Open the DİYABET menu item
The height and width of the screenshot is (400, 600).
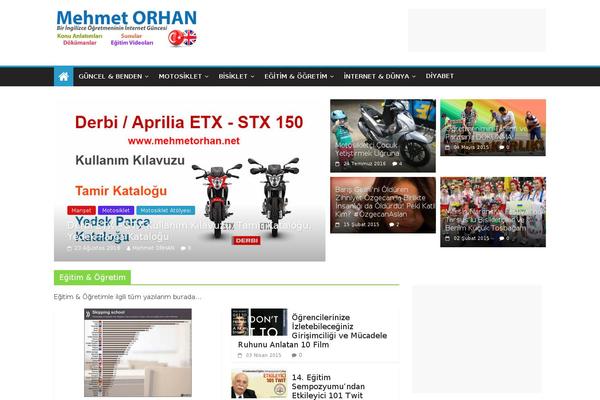click(x=440, y=76)
